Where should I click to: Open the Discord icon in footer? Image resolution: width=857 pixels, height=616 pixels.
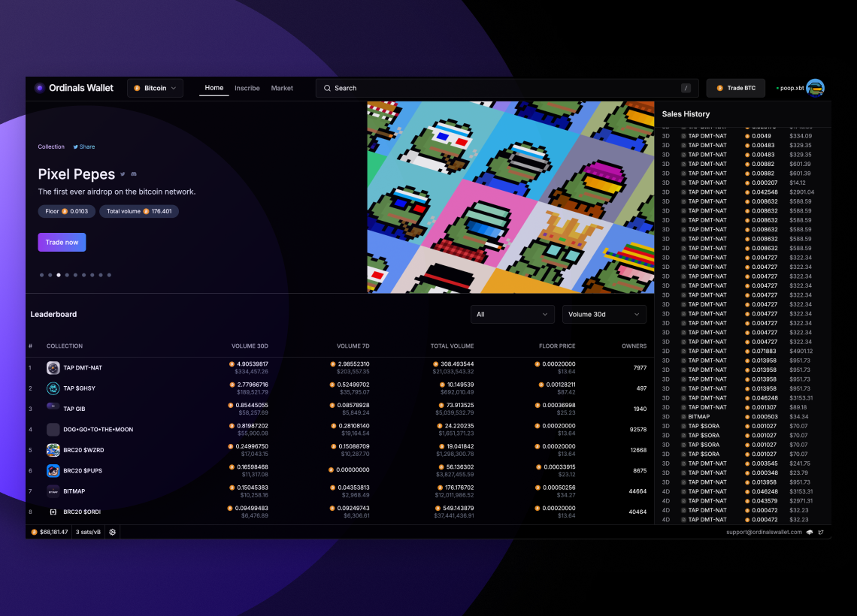[x=810, y=532]
